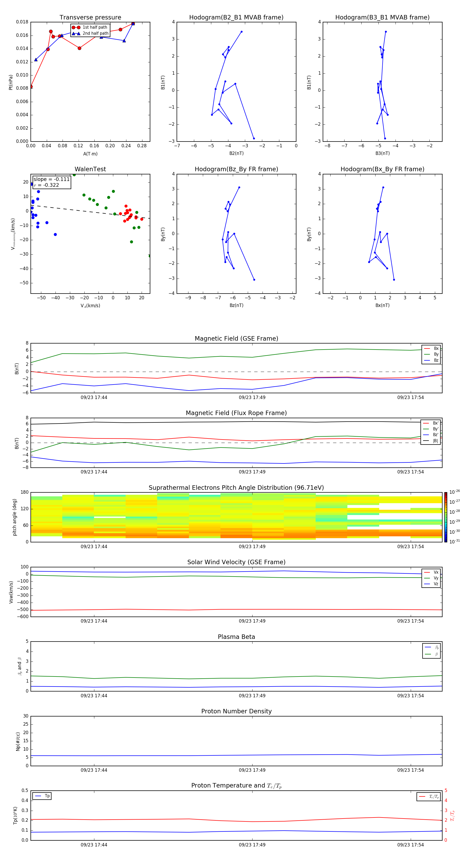Click 'Solar Wind Velocity (GSE Frame)' title
Screen dimensions: 473x868
(x=236, y=562)
